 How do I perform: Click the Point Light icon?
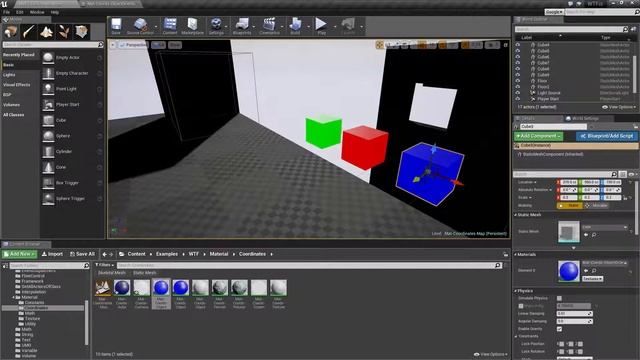point(48,89)
